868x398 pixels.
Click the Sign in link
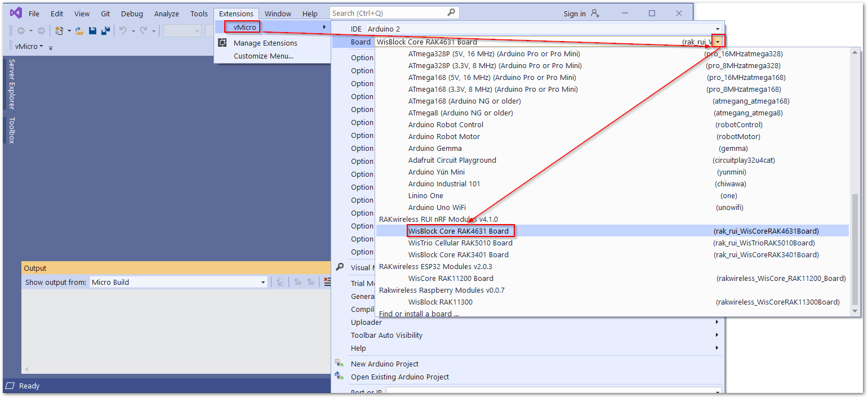pos(575,14)
